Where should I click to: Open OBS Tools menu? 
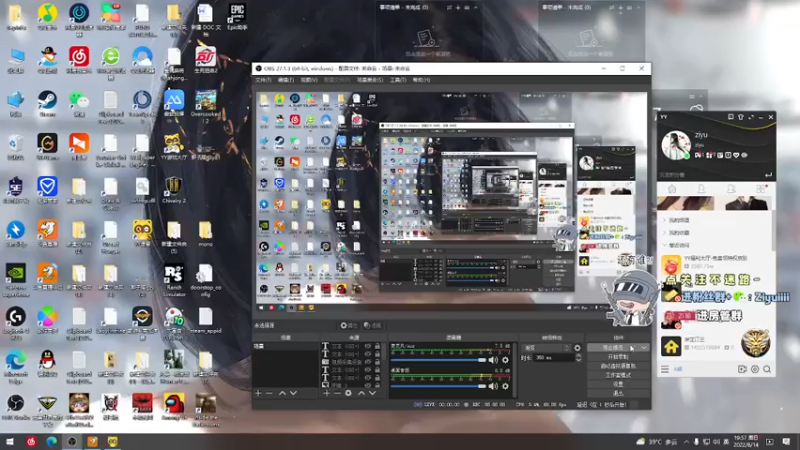click(x=398, y=80)
